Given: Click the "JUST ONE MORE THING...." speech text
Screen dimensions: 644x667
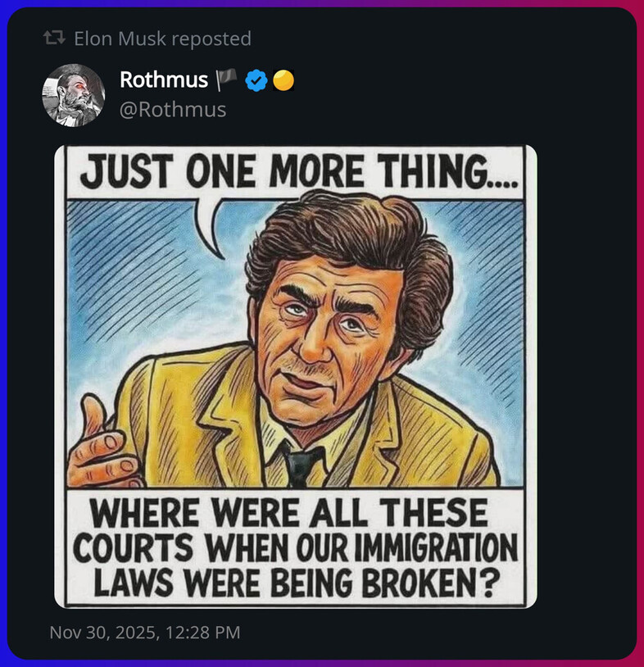Looking at the screenshot, I should 298,173.
